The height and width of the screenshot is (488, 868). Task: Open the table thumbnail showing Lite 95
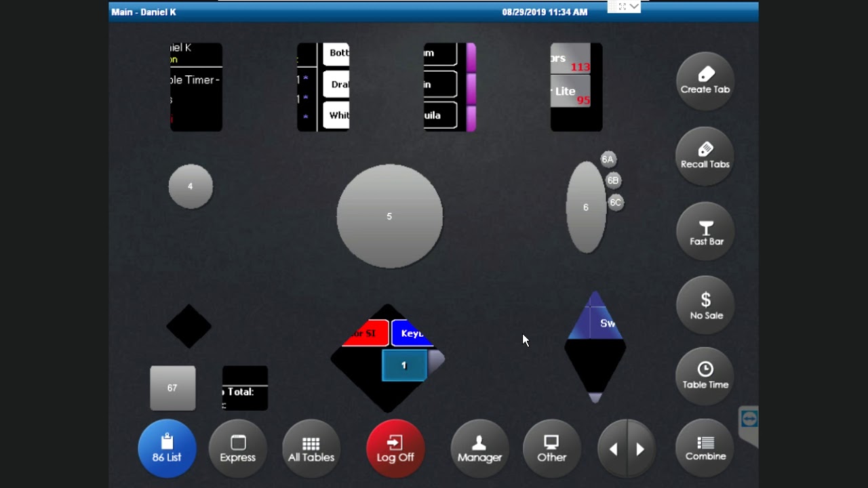click(x=576, y=87)
